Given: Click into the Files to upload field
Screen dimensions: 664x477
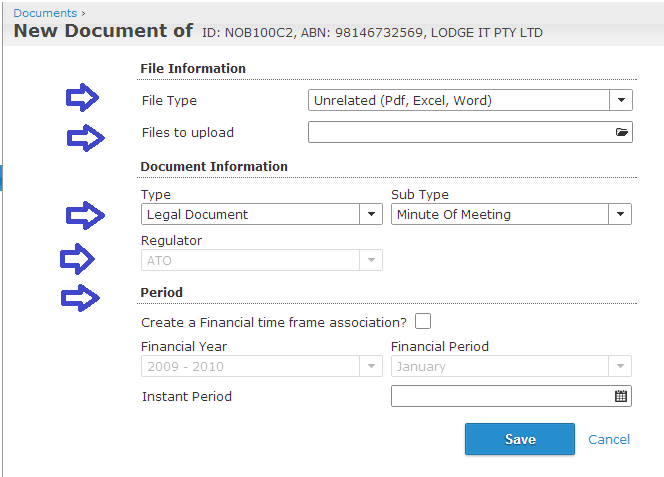Looking at the screenshot, I should point(470,132).
